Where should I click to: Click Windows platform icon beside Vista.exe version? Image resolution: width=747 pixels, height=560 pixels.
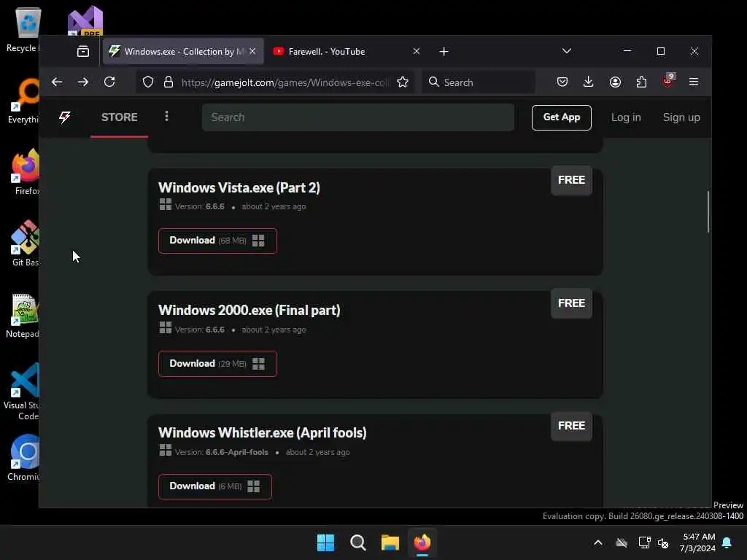(x=166, y=205)
